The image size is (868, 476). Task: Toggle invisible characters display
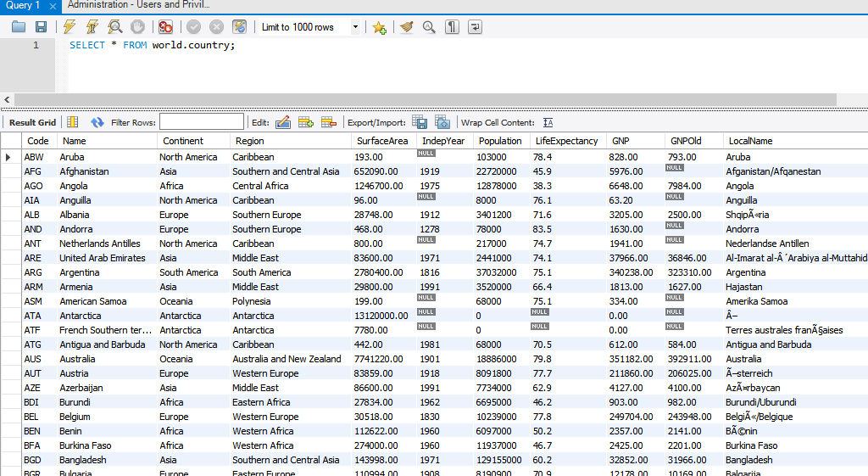click(x=453, y=27)
